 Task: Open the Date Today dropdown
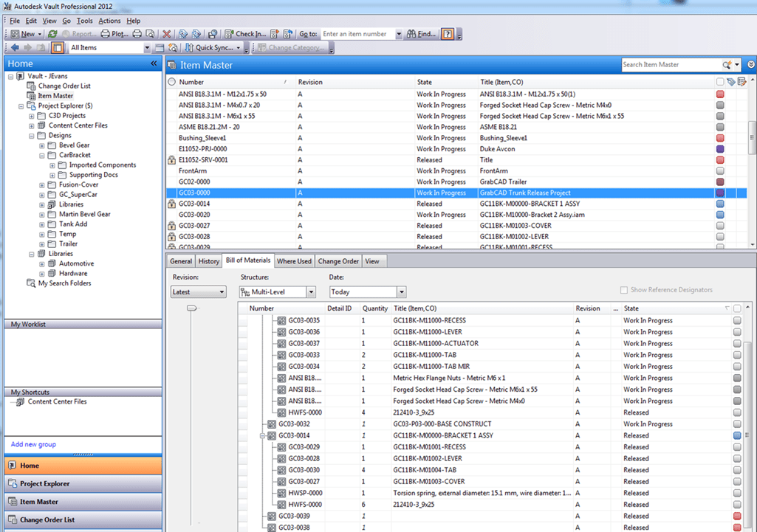tap(401, 291)
